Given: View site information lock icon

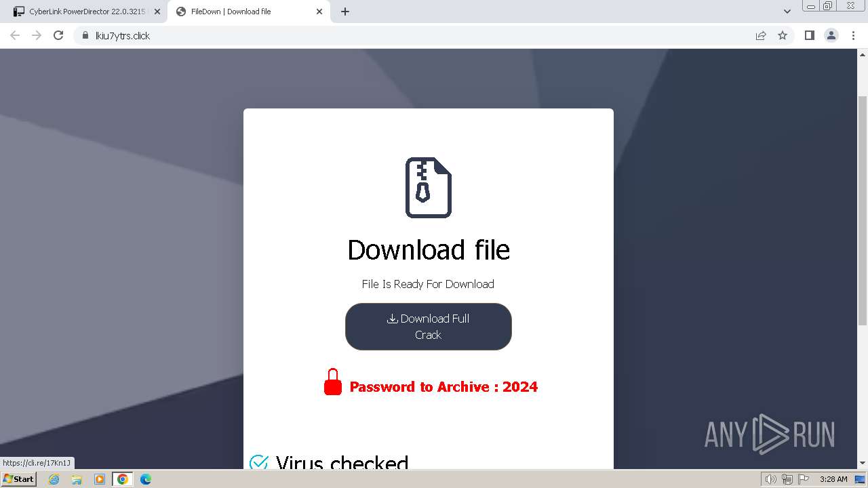Looking at the screenshot, I should [x=85, y=35].
